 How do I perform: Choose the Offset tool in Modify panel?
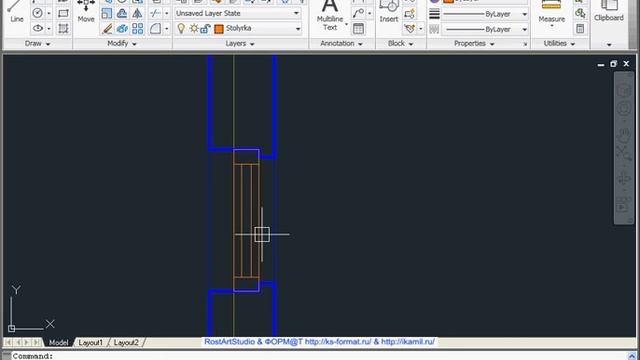(122, 13)
